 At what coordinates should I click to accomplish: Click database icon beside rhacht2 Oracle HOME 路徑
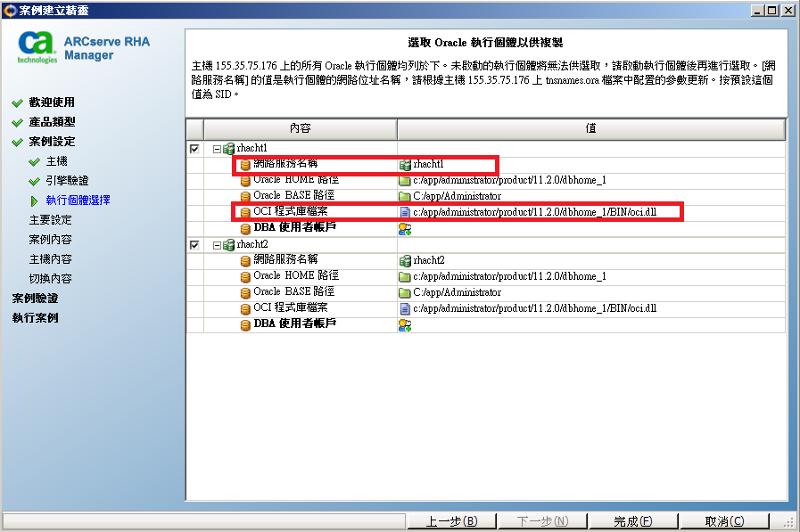245,277
